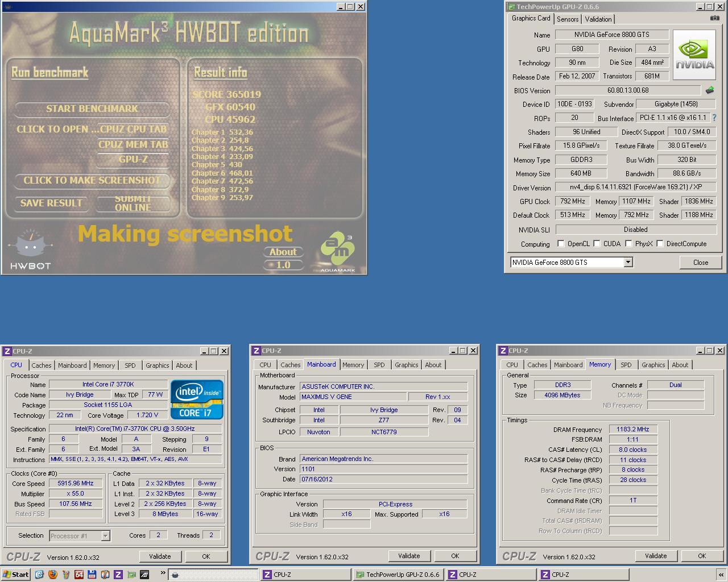Image resolution: width=728 pixels, height=582 pixels.
Task: Click the icon right of floppy disk in quick launch
Action: [105, 575]
